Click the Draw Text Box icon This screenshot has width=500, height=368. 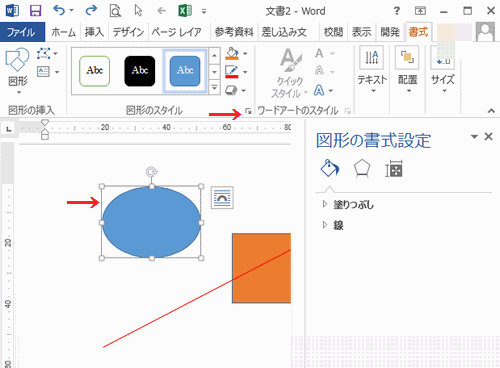[x=43, y=71]
